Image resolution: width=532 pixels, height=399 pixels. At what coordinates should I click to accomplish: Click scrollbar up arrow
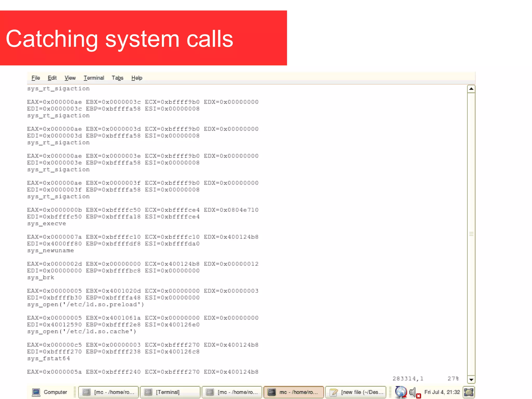(471, 89)
